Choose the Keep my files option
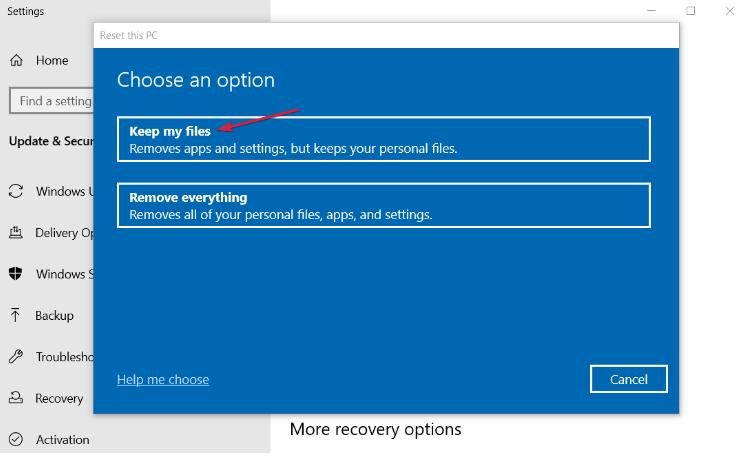 tap(384, 139)
